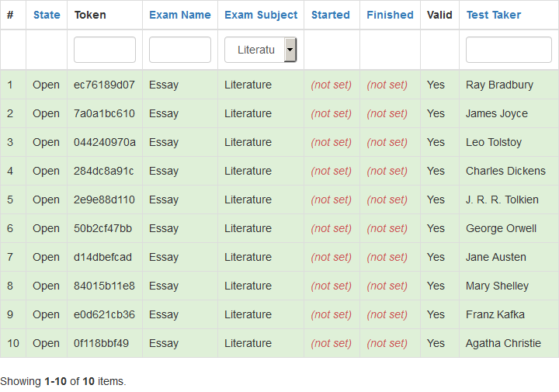Select token 0f118bbf49
This screenshot has height=392, width=559.
101,343
